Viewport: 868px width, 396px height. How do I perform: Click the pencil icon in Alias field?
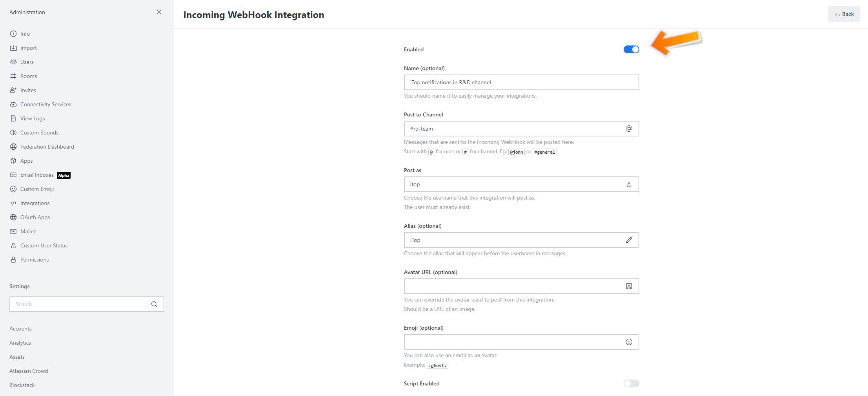point(629,240)
